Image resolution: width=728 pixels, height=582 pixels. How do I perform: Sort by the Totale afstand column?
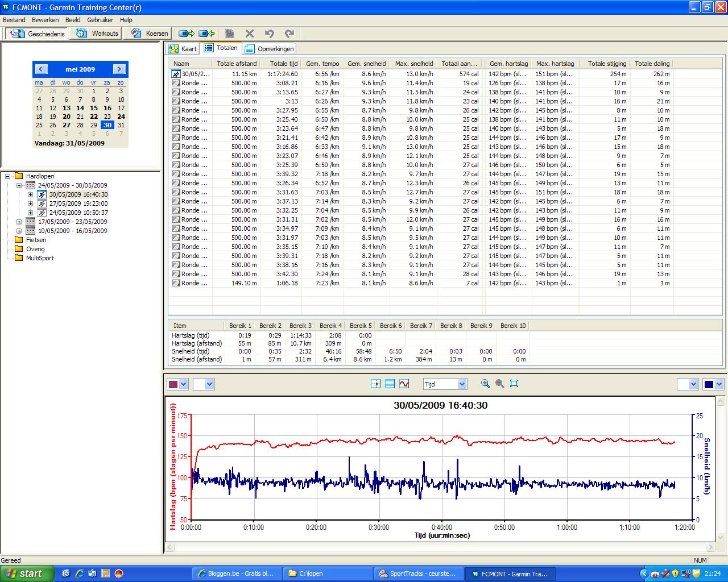click(x=237, y=64)
